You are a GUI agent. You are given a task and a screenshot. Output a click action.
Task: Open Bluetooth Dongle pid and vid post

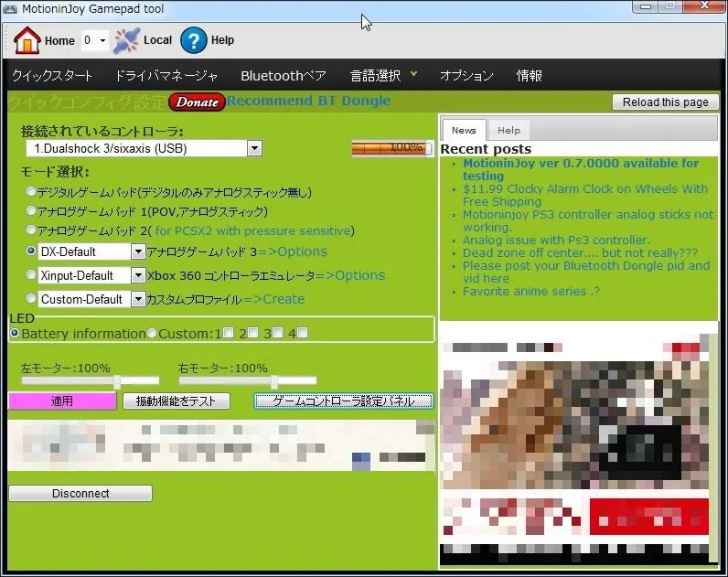point(586,272)
